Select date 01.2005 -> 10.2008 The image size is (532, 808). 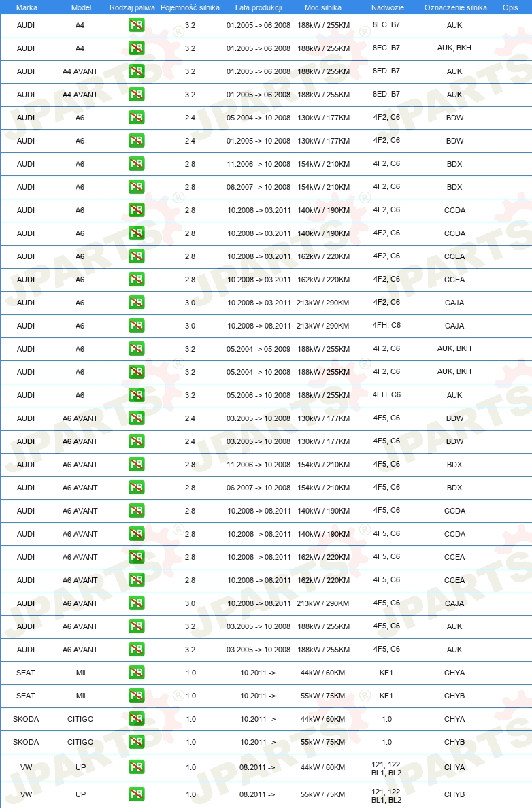[x=259, y=141]
